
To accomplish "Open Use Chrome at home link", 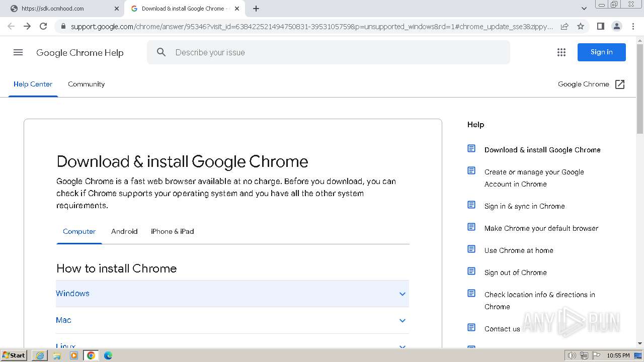I will tap(519, 250).
